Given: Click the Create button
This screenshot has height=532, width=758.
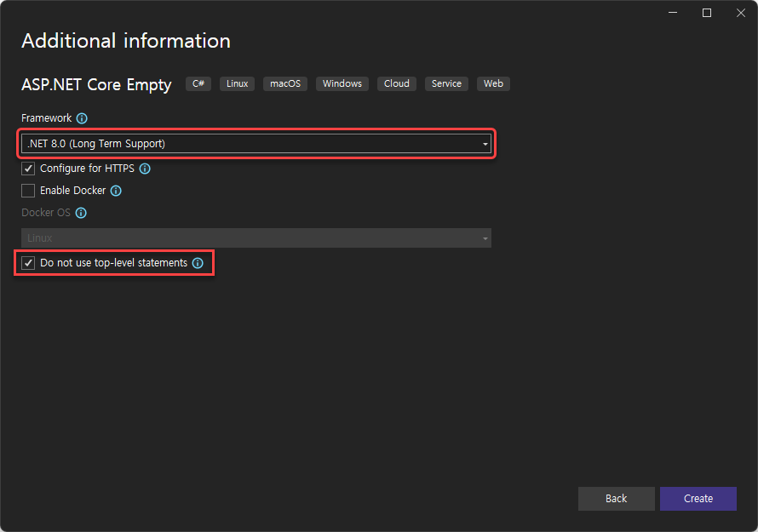Looking at the screenshot, I should point(698,499).
